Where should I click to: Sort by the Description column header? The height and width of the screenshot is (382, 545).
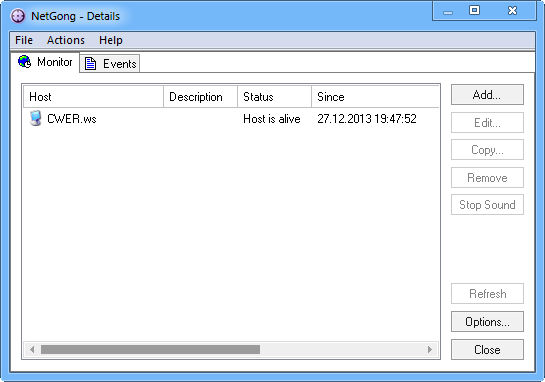(200, 97)
